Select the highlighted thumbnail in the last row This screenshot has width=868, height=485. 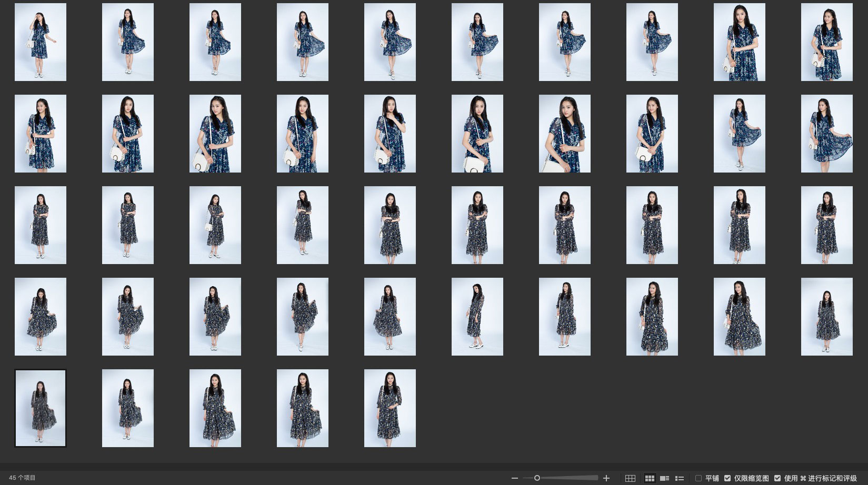[41, 408]
